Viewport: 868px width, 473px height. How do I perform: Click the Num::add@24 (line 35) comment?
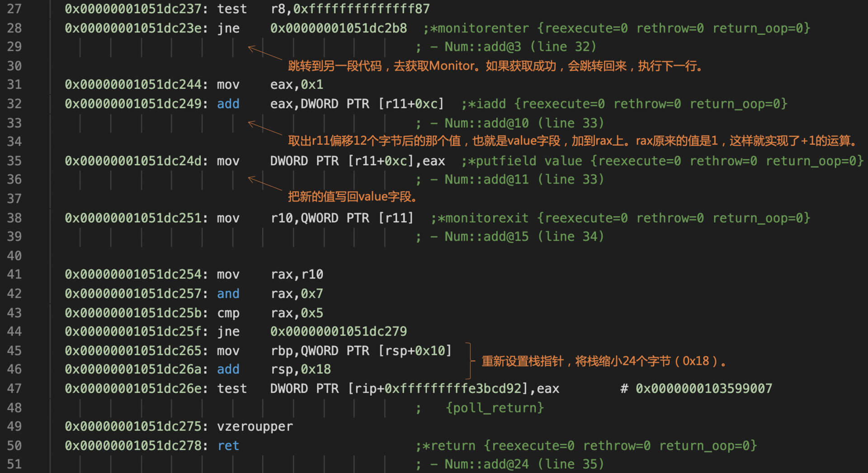[524, 464]
